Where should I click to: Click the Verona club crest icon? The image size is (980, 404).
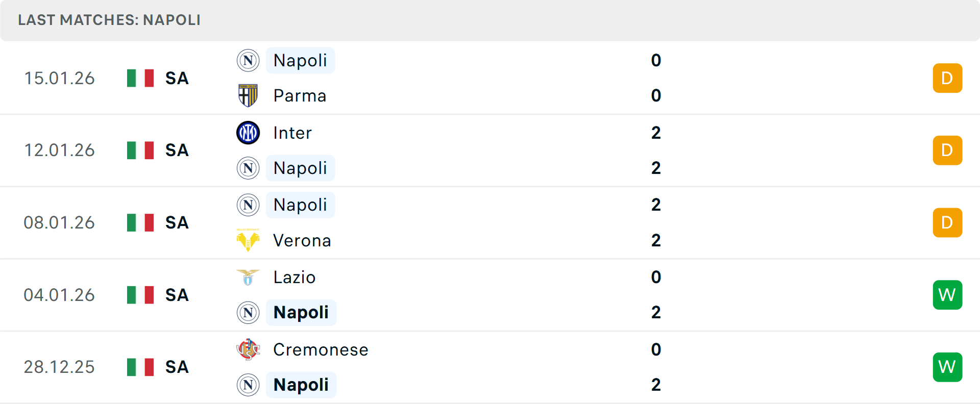click(x=248, y=240)
